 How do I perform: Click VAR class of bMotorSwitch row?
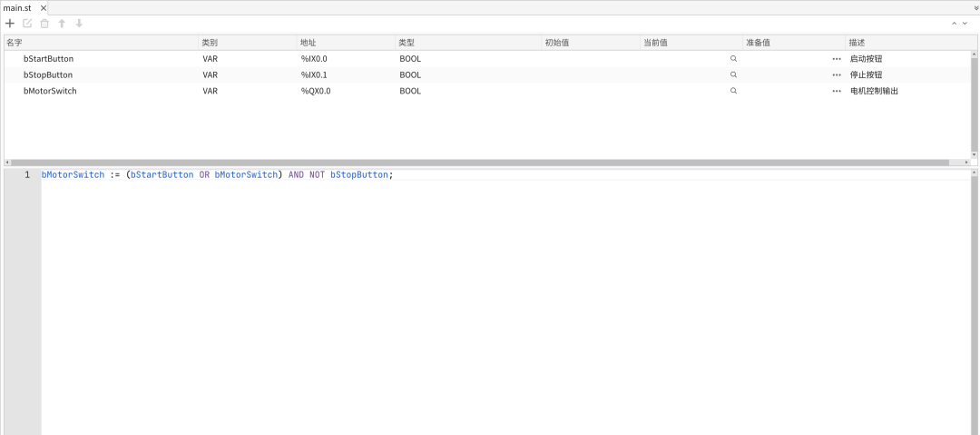pyautogui.click(x=210, y=91)
